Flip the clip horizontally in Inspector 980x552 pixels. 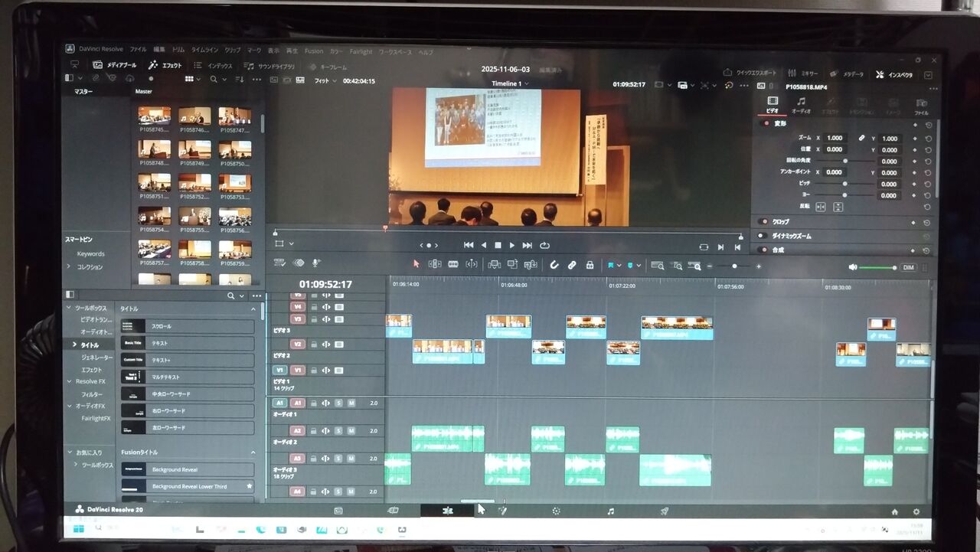coord(821,207)
